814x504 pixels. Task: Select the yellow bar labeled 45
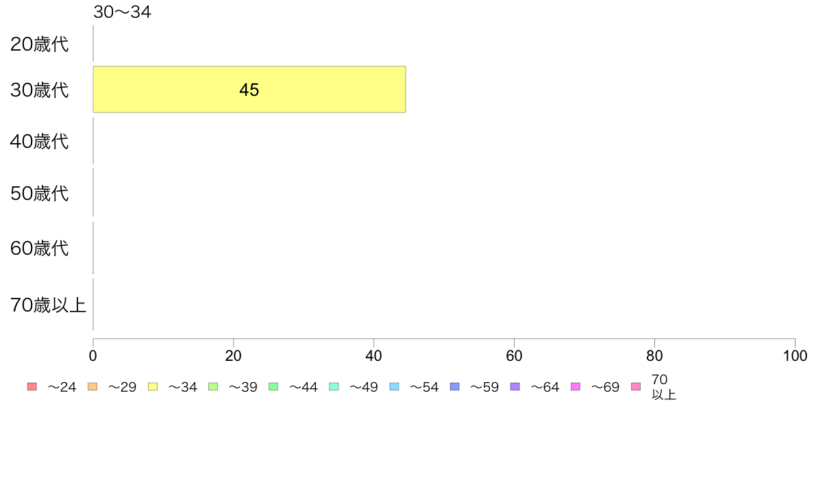[x=249, y=89]
